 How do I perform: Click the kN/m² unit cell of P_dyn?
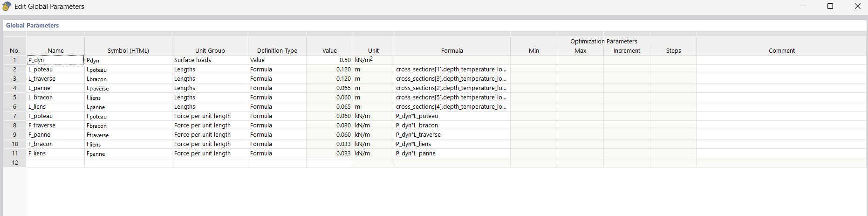pos(373,60)
